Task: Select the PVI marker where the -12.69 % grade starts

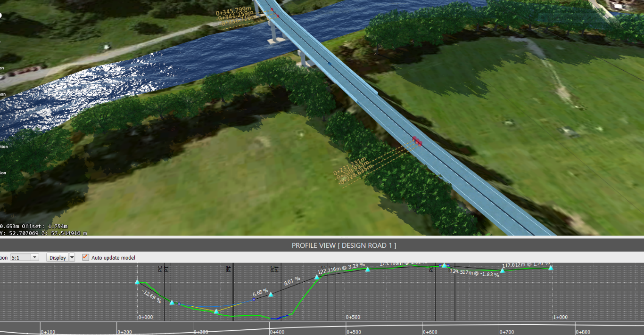Action: pyautogui.click(x=137, y=282)
